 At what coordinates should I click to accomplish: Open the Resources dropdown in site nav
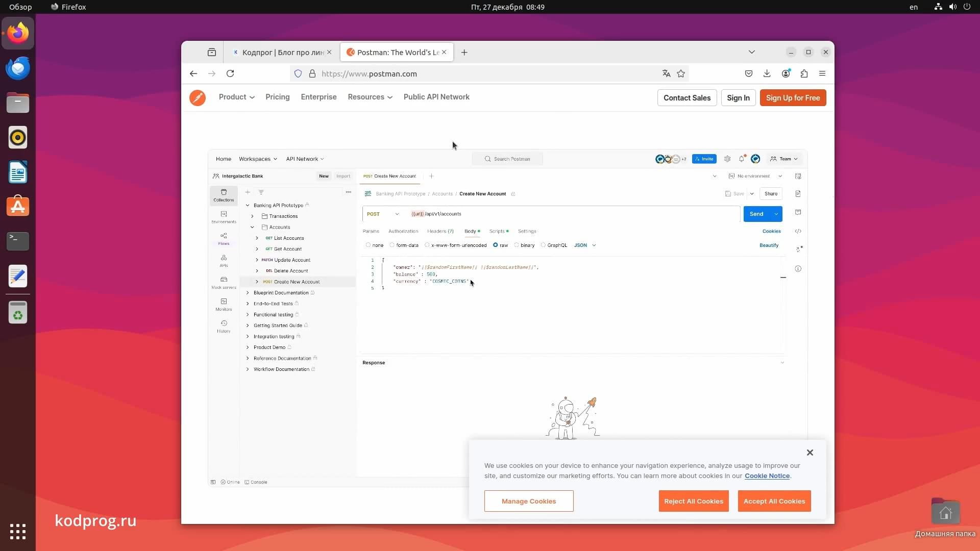pyautogui.click(x=370, y=97)
